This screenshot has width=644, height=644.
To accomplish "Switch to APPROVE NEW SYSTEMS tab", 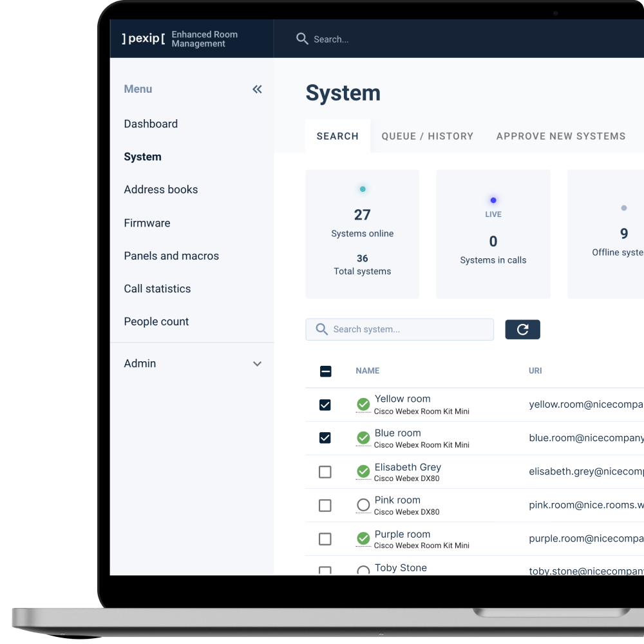I will [561, 137].
